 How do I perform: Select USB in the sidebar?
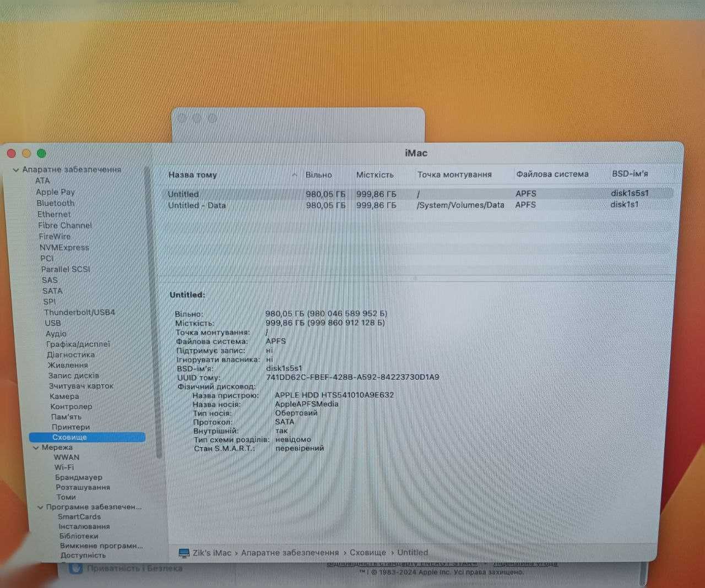click(53, 323)
